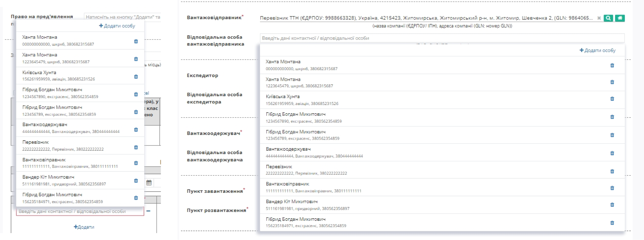Select Ханта Монтана 000000000000 in вантажовідправник contact list
This screenshot has width=644, height=240.
[x=442, y=65]
